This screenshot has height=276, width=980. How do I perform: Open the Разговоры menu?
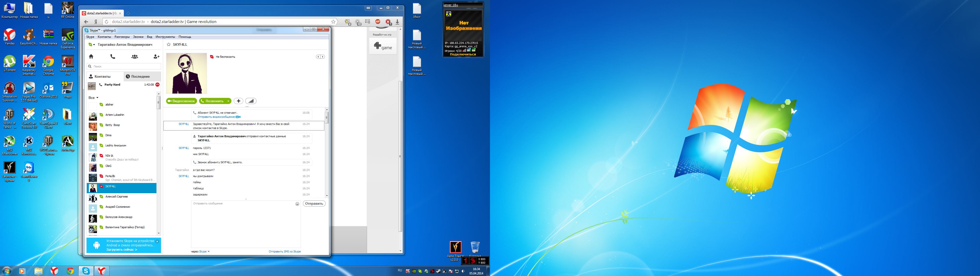[122, 37]
